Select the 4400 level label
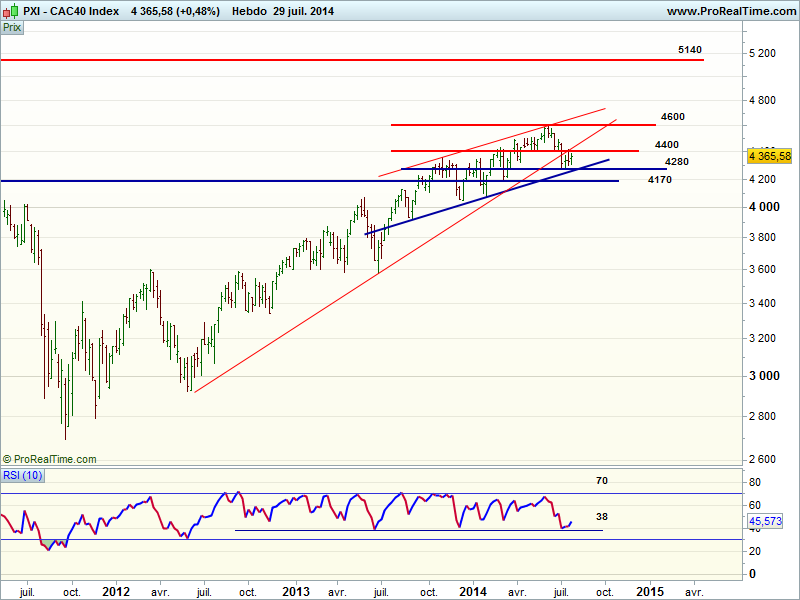The width and height of the screenshot is (800, 600). click(666, 145)
